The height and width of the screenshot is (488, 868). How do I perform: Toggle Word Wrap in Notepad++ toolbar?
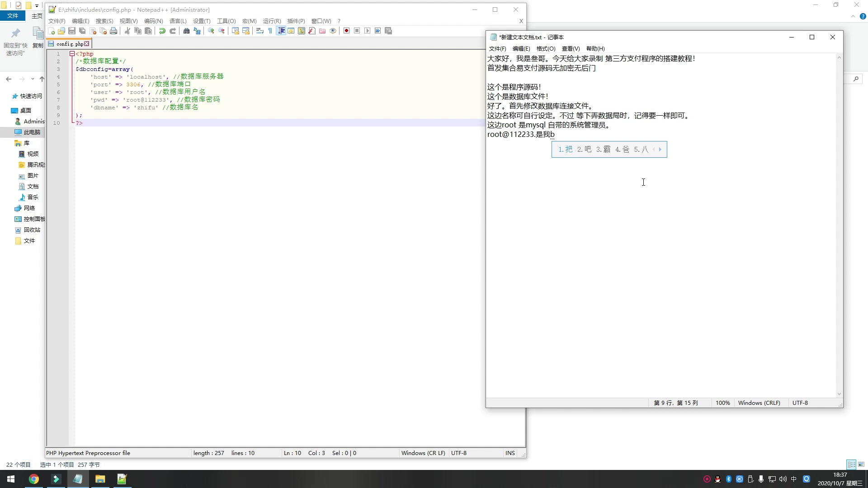pos(259,31)
